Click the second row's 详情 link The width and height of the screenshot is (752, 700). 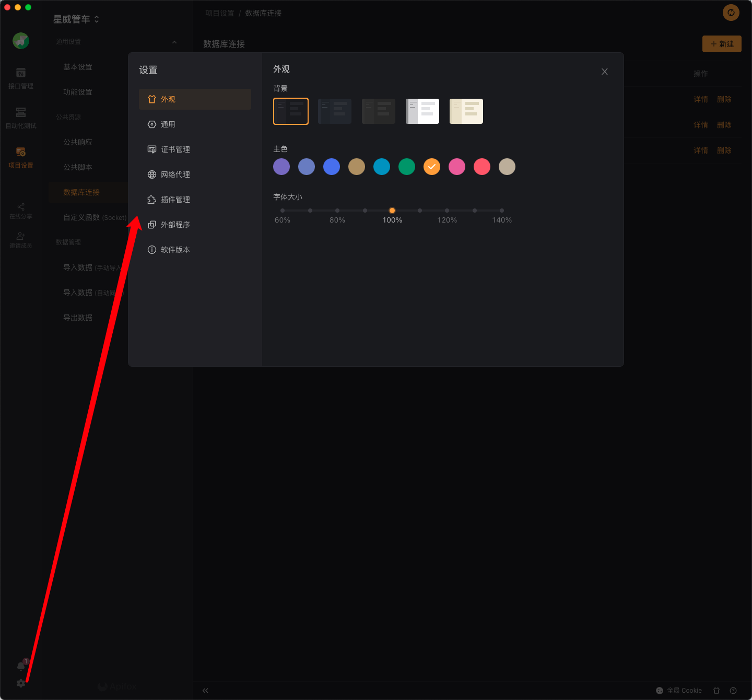click(x=701, y=125)
